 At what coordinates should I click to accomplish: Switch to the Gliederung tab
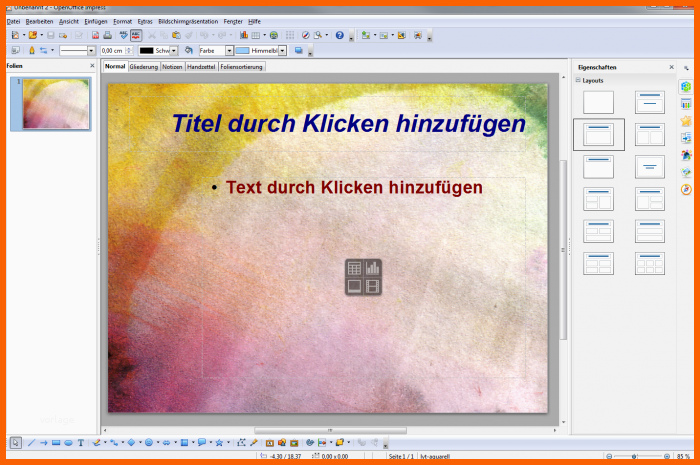point(144,67)
